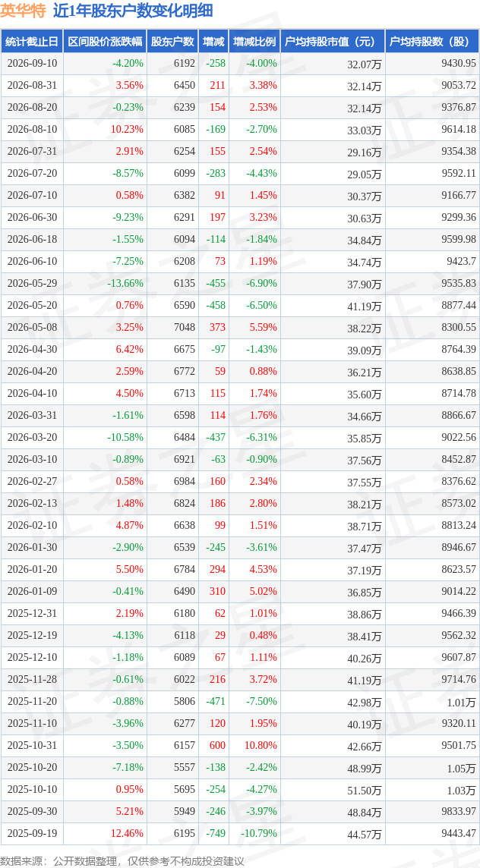Select the 2025-09-19 date row
The image size is (480, 868).
(x=240, y=832)
